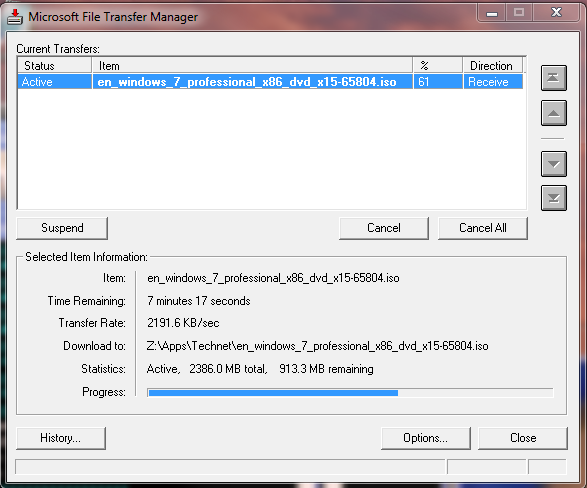Click the Download to file path text
The image size is (587, 488).
point(317,346)
